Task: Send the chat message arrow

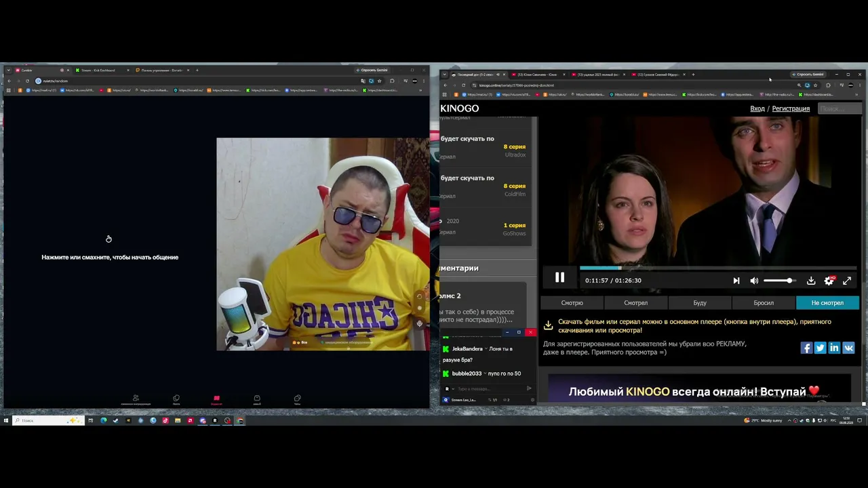Action: (x=530, y=388)
